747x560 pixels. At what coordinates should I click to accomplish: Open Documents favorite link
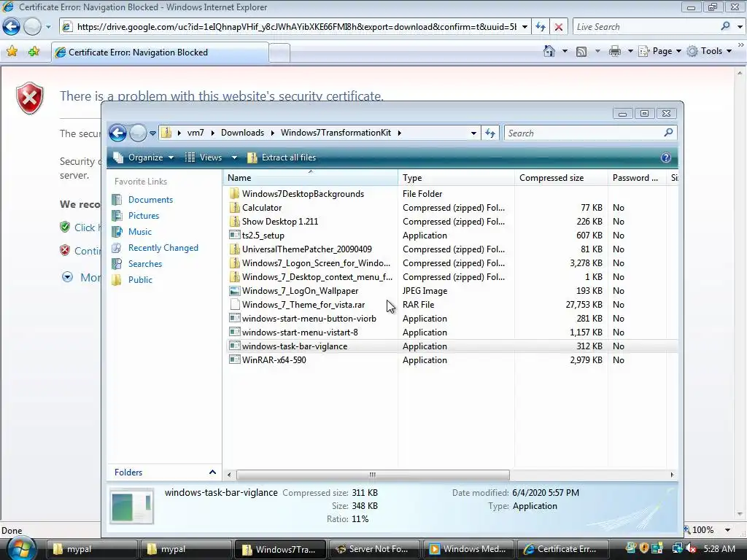[x=150, y=200]
